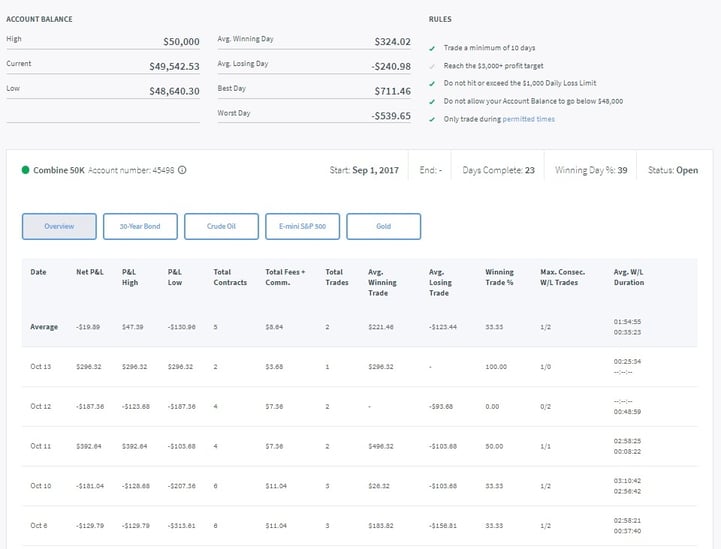Switch to the Gold tab
The height and width of the screenshot is (549, 721).
383,227
